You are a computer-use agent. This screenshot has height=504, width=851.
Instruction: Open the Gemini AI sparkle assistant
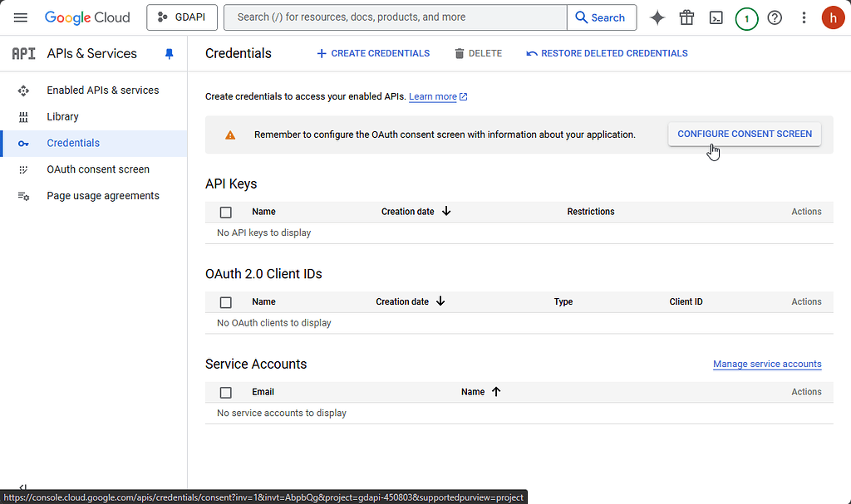click(x=657, y=18)
